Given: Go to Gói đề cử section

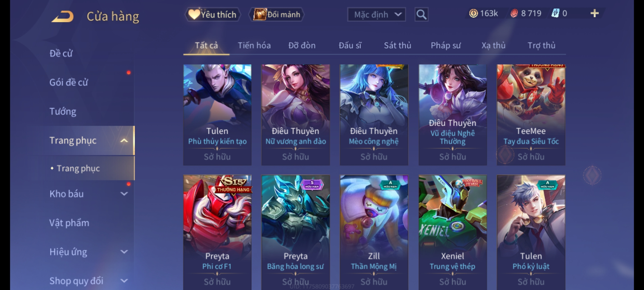Looking at the screenshot, I should point(69,82).
